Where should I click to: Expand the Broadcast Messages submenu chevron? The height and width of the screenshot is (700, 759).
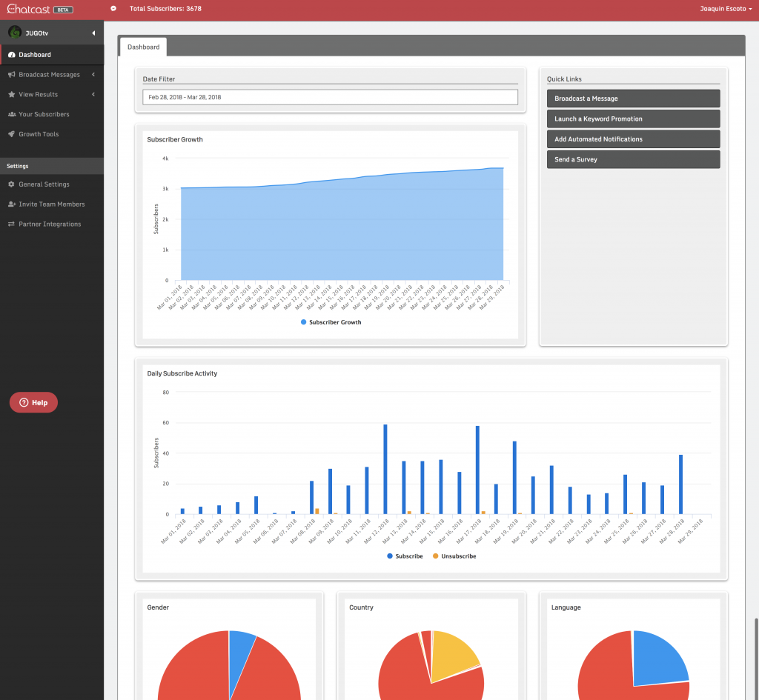click(x=93, y=75)
